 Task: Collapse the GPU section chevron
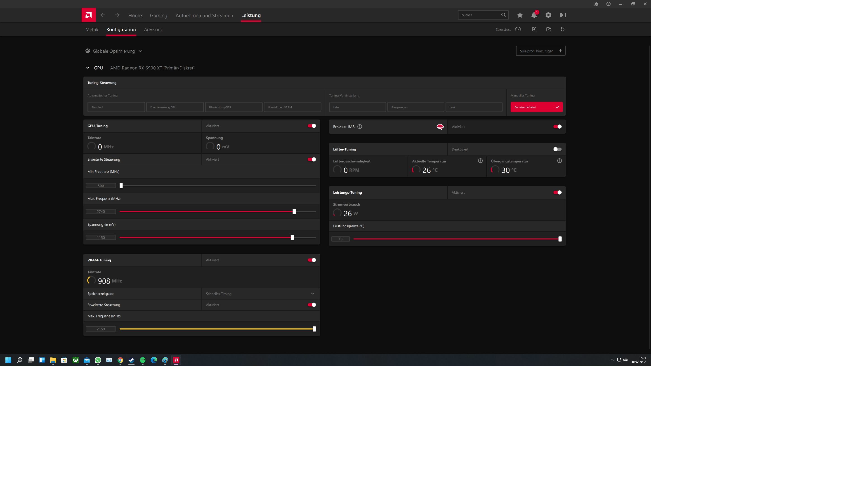click(88, 68)
